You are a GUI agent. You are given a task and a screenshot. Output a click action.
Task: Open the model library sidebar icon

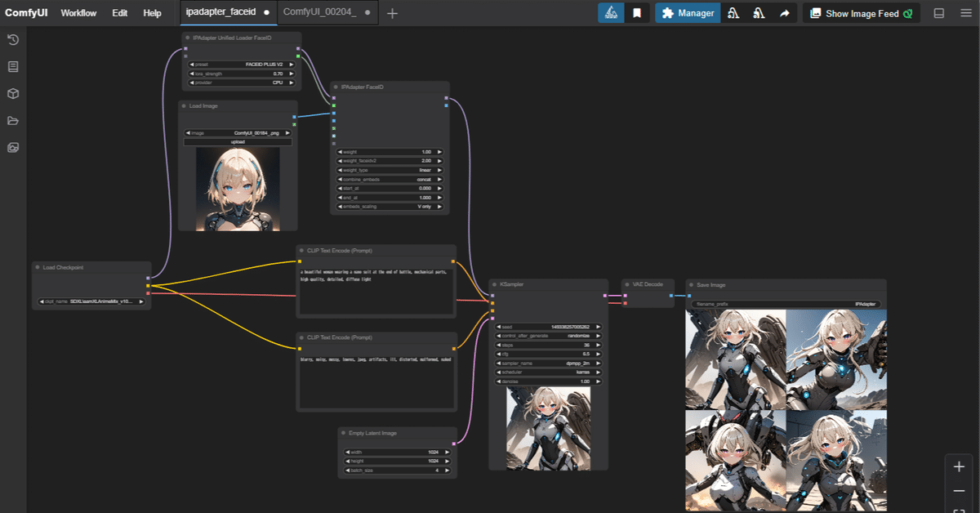(x=12, y=93)
